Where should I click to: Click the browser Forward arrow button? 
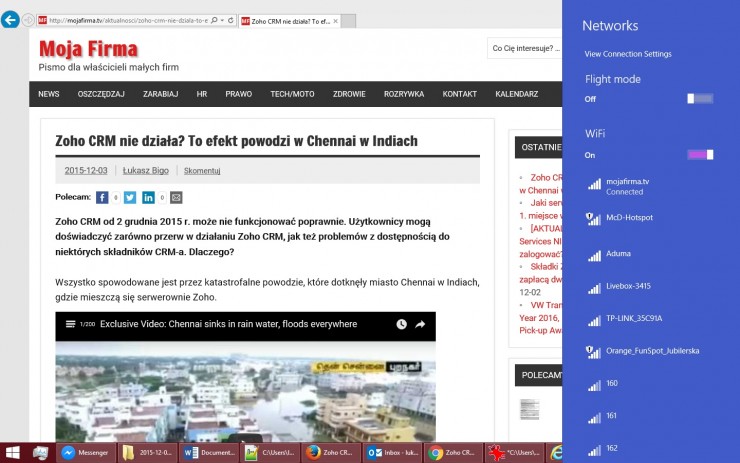28,20
